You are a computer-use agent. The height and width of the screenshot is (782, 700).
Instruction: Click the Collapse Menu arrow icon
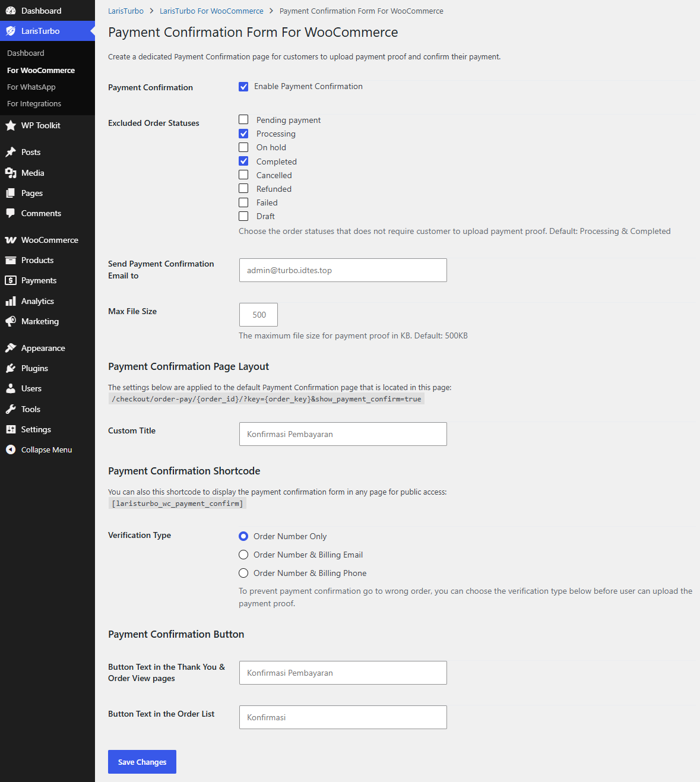pyautogui.click(x=11, y=449)
